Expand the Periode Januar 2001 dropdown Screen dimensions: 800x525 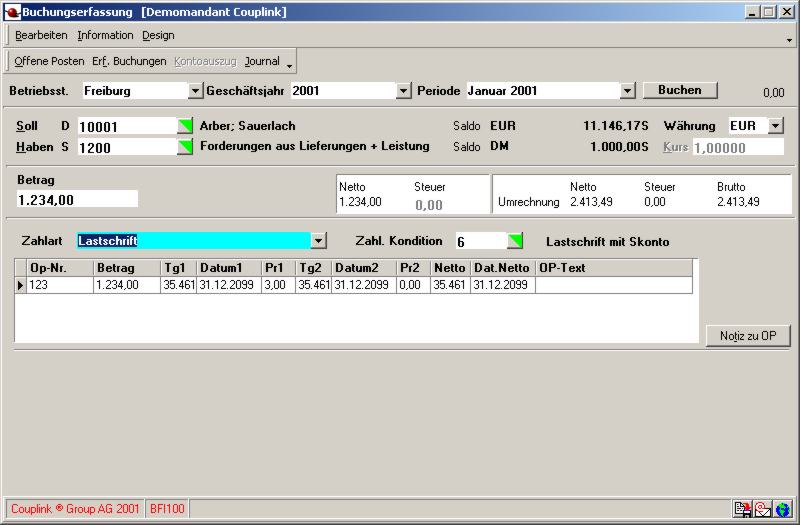click(627, 91)
